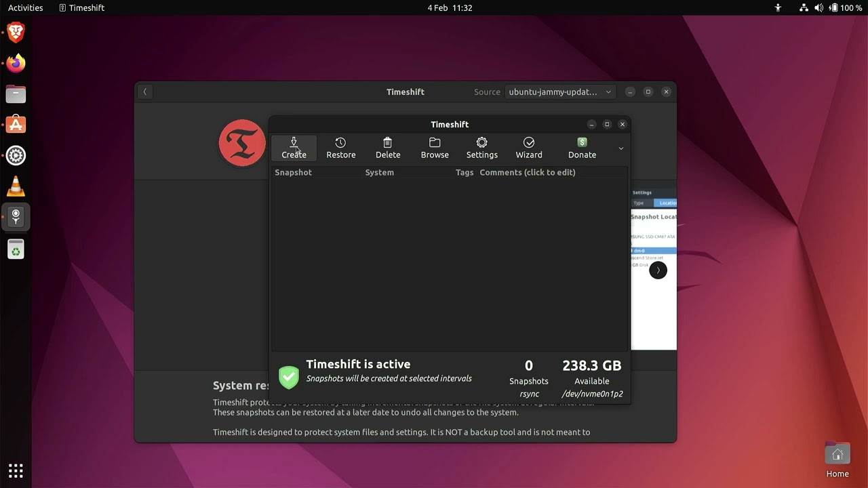Image resolution: width=868 pixels, height=488 pixels.
Task: Open Timeshift Settings gear
Action: (x=481, y=148)
